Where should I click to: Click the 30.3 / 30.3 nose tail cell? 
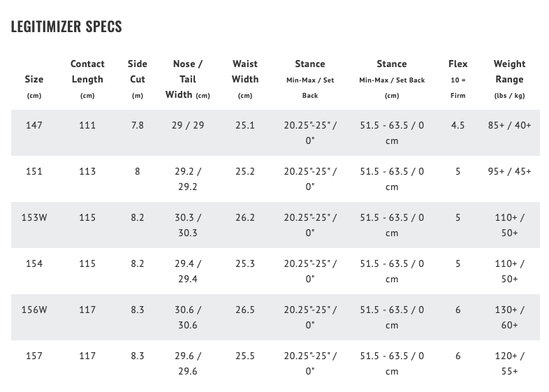[187, 225]
